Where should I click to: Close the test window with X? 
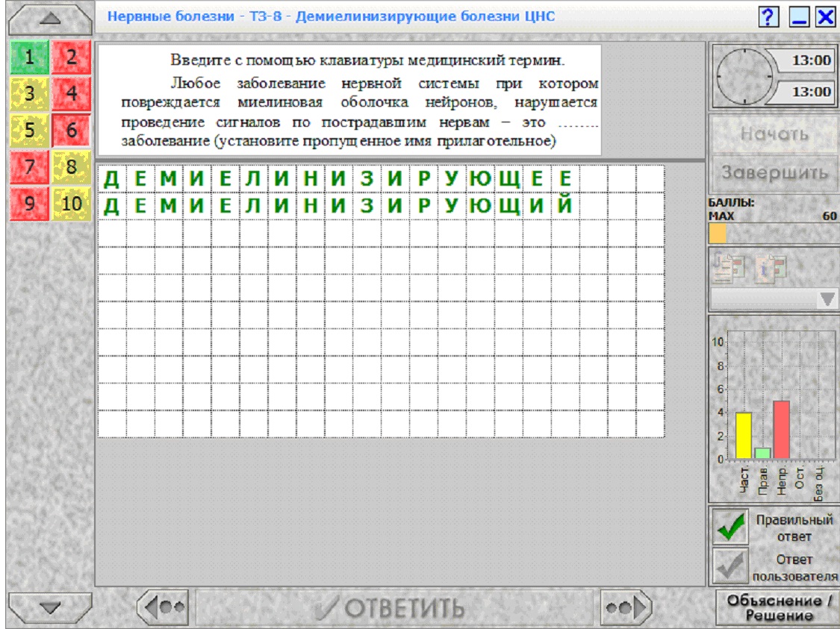click(x=826, y=16)
